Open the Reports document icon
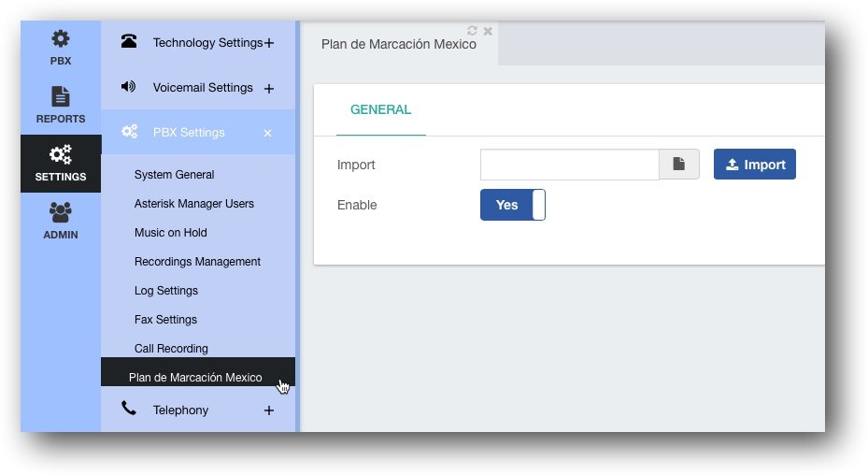Screen dimensions: 868x475 61,96
